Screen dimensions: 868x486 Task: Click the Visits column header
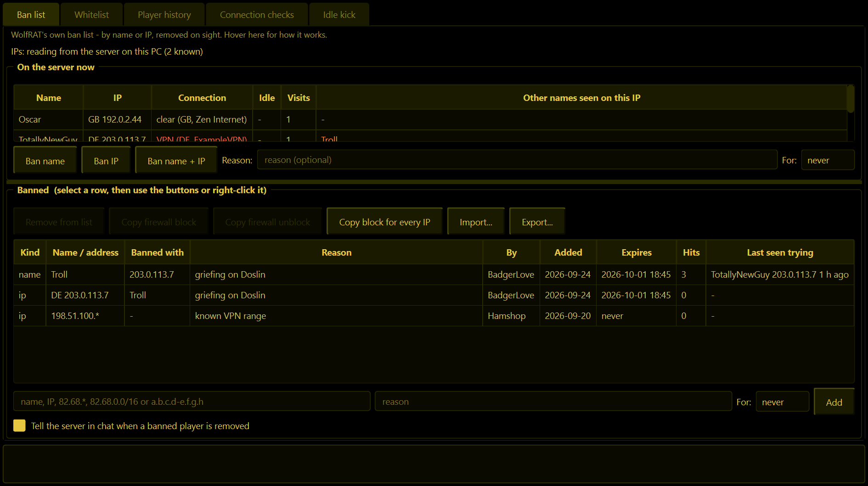[x=298, y=98]
